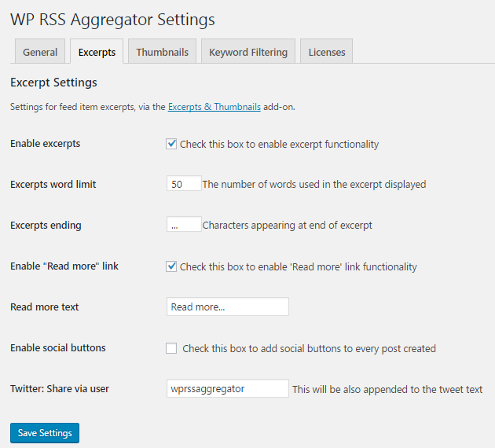Click the 'WP RSS Aggregator Settings' title
Screen dimensions: 495x448
112,20
